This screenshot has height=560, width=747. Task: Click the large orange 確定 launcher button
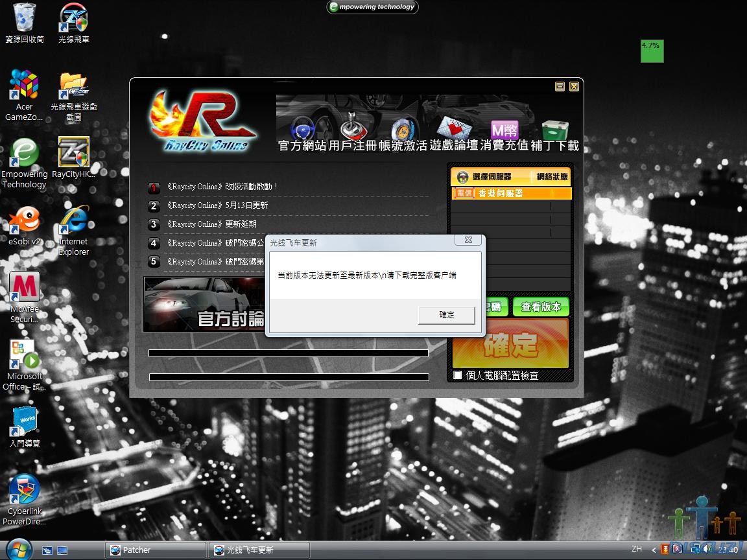point(510,344)
